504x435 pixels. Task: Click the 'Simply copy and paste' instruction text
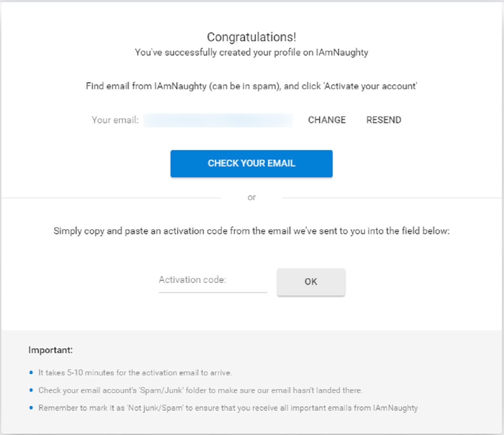click(x=252, y=231)
